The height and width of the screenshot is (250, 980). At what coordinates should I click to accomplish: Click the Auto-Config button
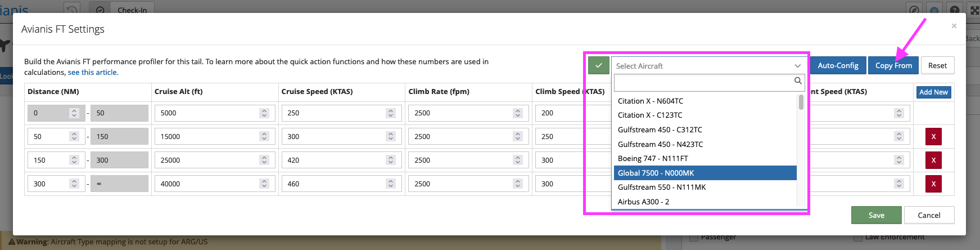point(838,65)
